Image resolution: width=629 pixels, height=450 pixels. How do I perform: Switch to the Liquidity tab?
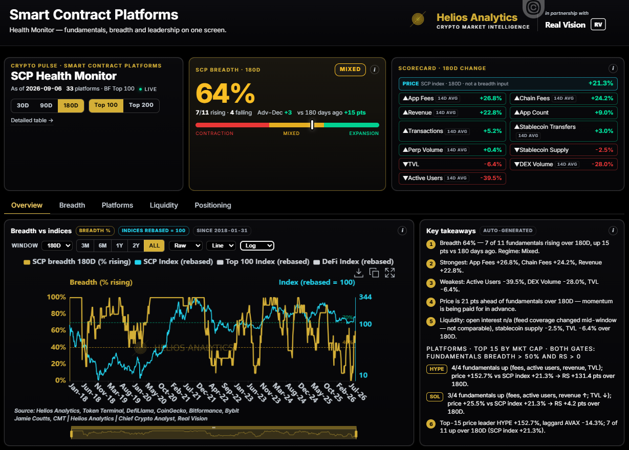[x=164, y=205]
